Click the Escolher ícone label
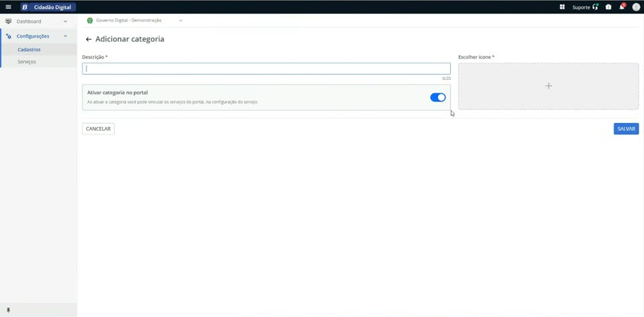Viewport: 644px width, 317px height. coord(474,57)
